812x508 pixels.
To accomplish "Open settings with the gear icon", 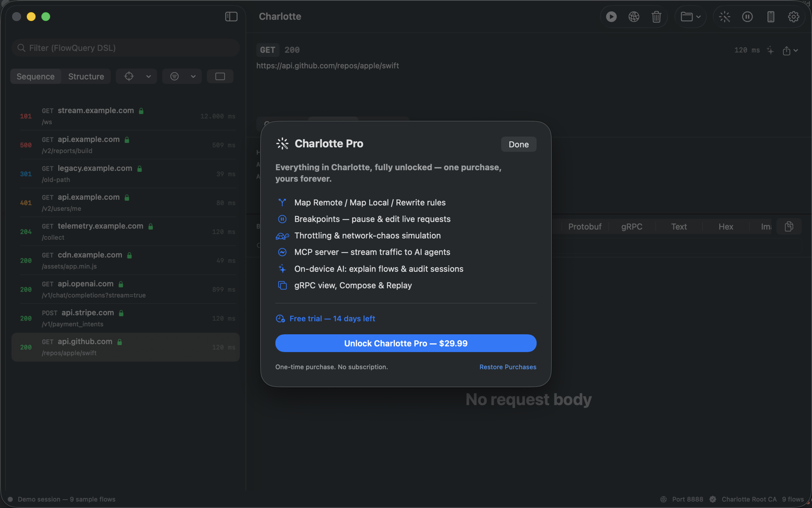I will point(794,17).
